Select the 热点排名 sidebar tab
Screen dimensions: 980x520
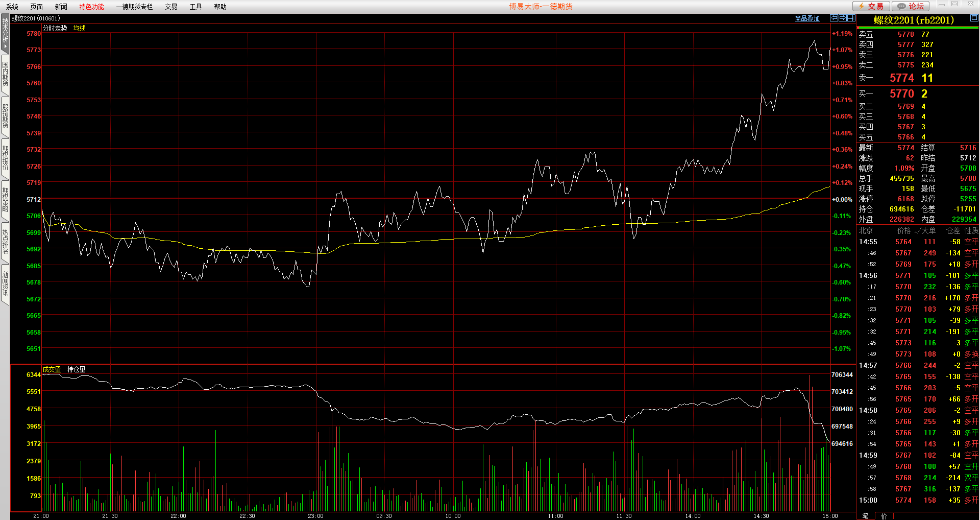(x=5, y=242)
